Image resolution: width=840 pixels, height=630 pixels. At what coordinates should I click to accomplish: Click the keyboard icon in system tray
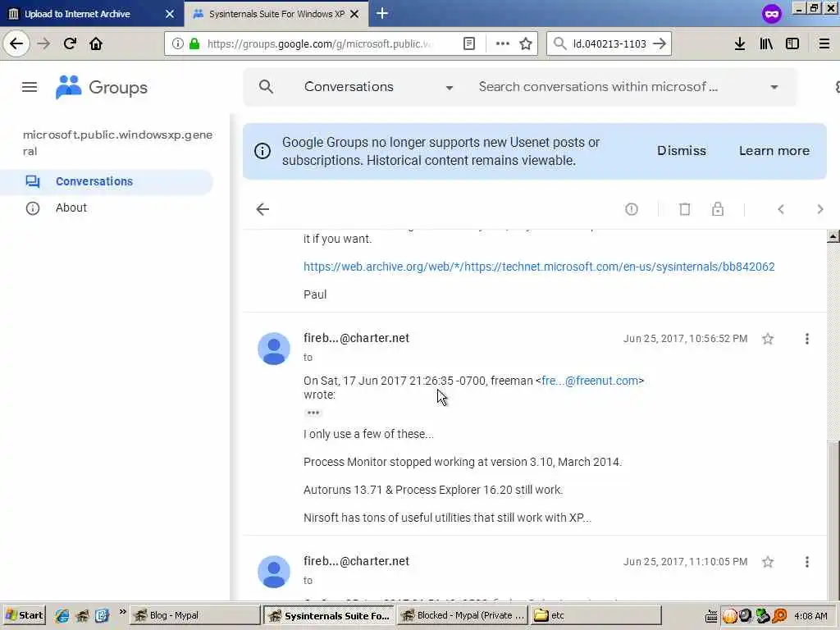(711, 616)
